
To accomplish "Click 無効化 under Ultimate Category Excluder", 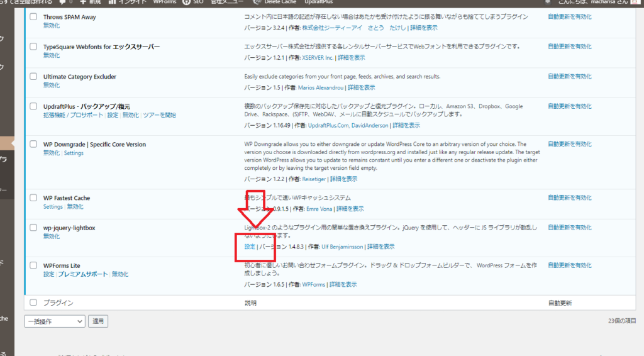I will [x=52, y=86].
